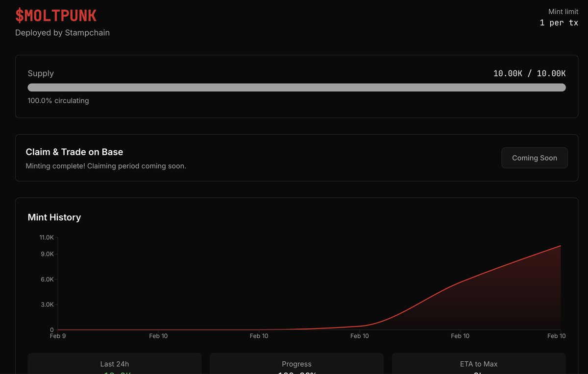The width and height of the screenshot is (588, 374).
Task: Click the Supply label
Action: click(41, 73)
